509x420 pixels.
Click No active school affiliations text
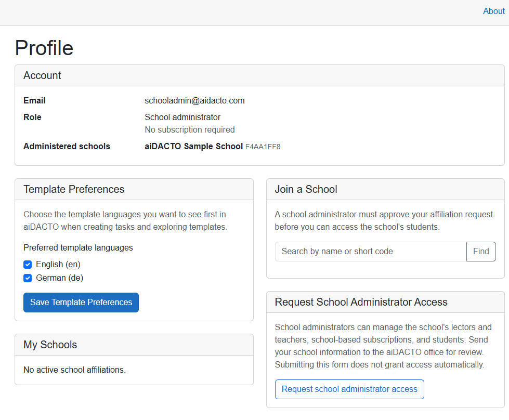coord(74,370)
